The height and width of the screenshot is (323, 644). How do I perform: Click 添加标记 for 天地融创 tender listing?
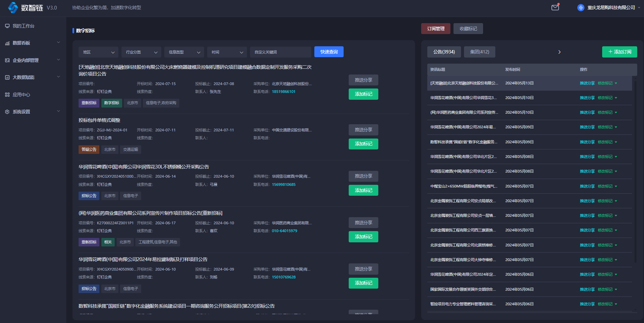pyautogui.click(x=363, y=94)
